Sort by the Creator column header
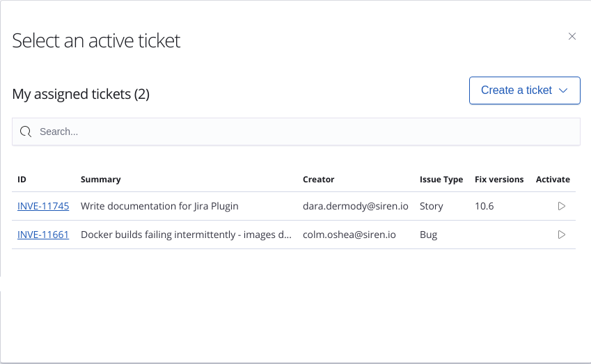 tap(318, 180)
